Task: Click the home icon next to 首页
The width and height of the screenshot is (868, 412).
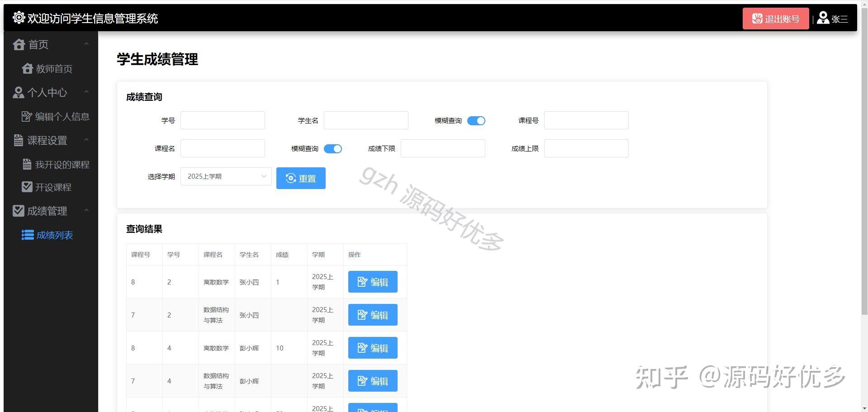Action: coord(19,44)
